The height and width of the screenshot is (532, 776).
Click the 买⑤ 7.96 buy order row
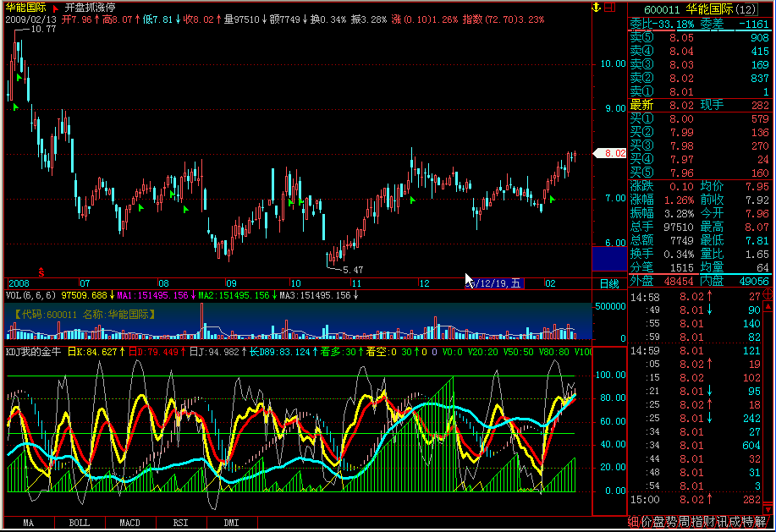point(699,173)
